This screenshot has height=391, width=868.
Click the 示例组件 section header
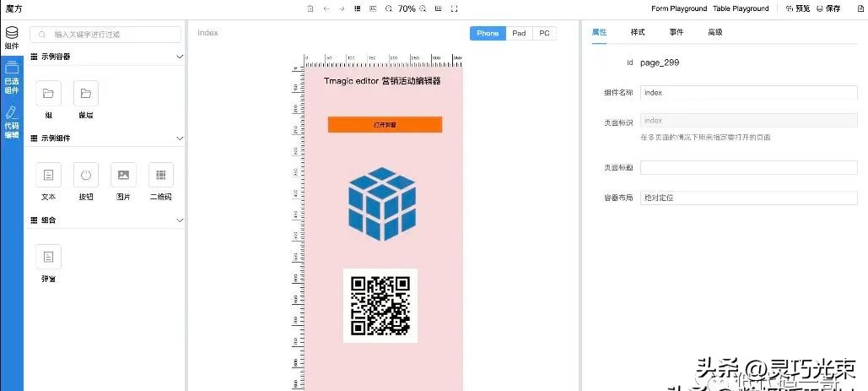[106, 138]
